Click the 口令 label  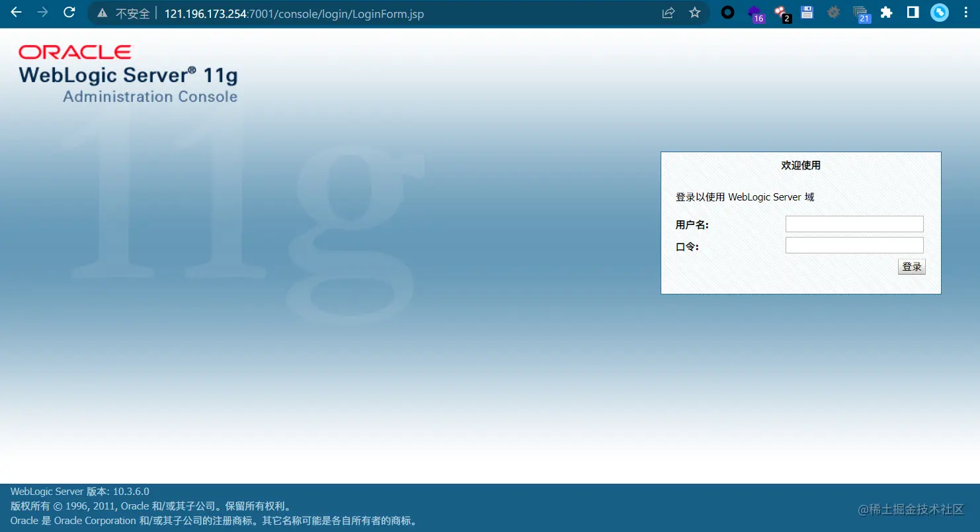tap(687, 247)
